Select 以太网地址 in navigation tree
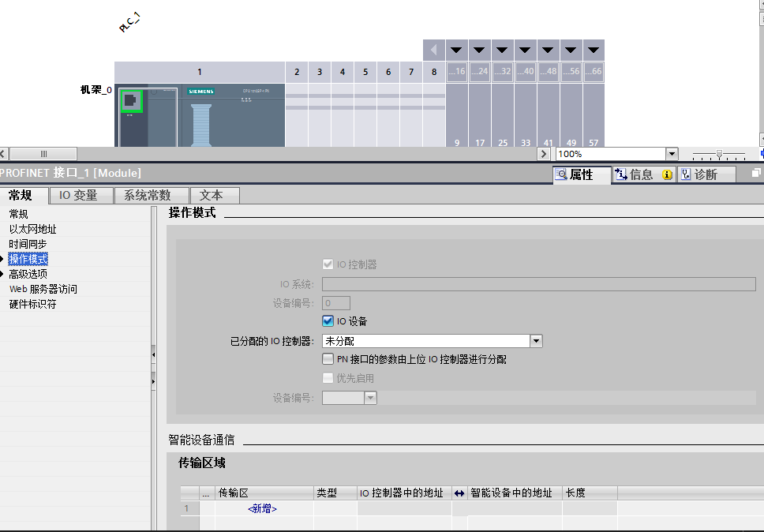764x532 pixels. 32,229
